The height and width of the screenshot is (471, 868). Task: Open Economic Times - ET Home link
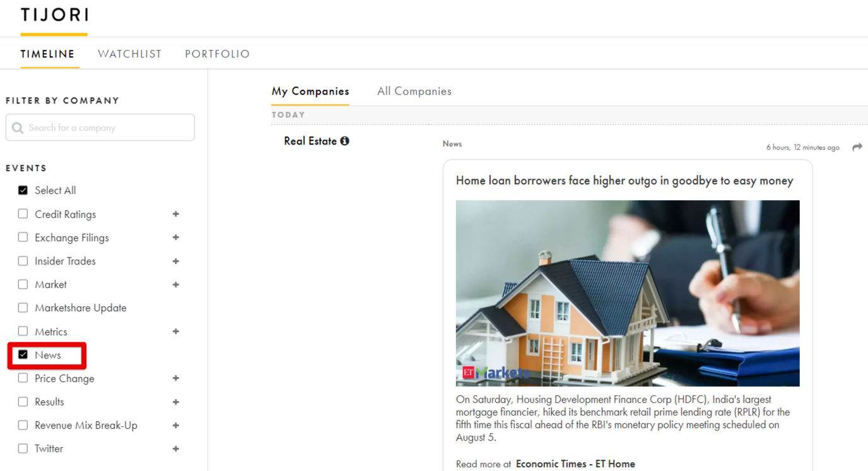click(x=575, y=464)
